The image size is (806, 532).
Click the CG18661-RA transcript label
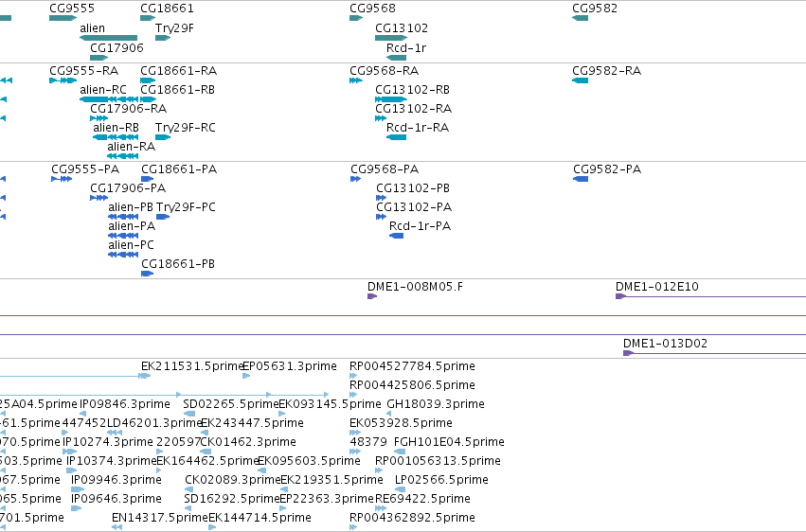(178, 70)
